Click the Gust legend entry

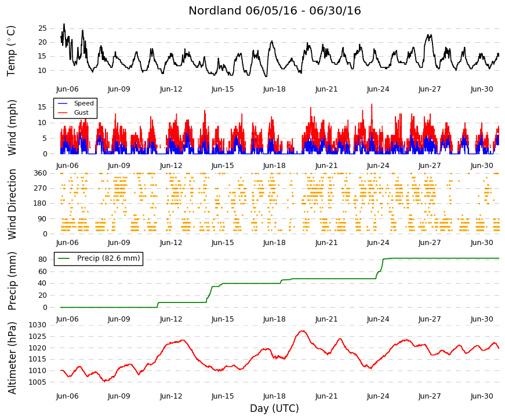(x=81, y=112)
